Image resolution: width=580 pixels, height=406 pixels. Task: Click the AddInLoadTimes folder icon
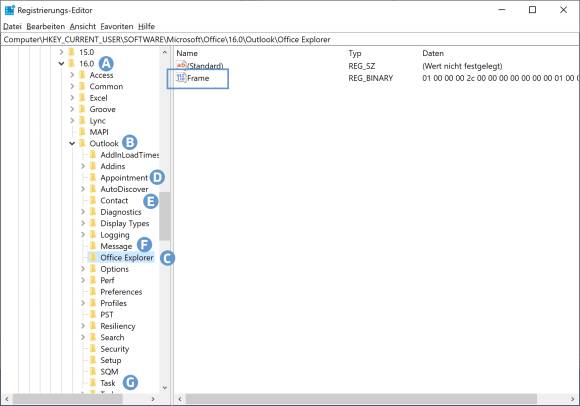click(93, 155)
